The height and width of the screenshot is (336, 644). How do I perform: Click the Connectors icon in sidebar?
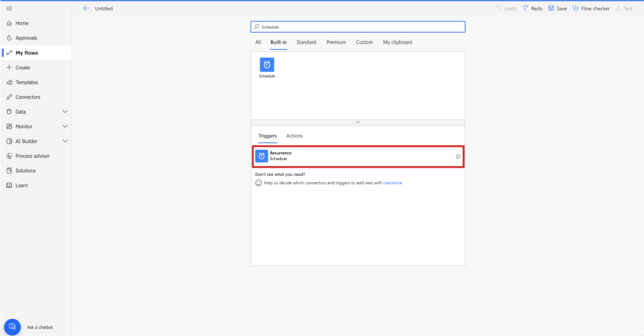pyautogui.click(x=9, y=97)
